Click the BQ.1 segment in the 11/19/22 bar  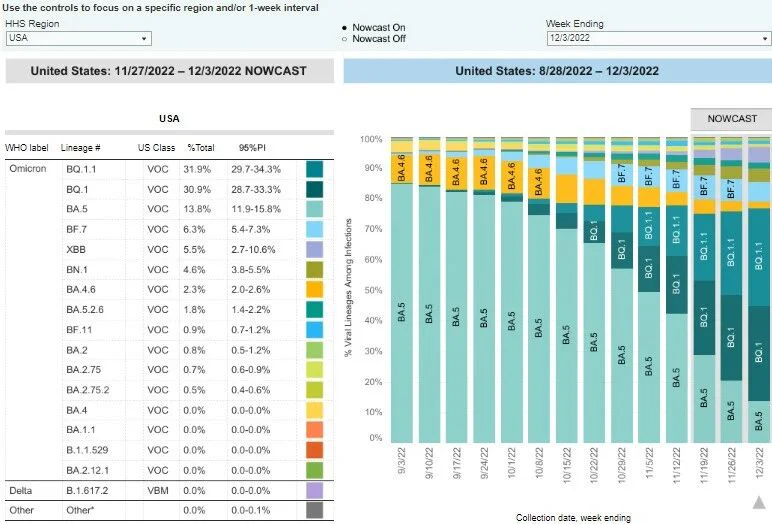[x=704, y=318]
